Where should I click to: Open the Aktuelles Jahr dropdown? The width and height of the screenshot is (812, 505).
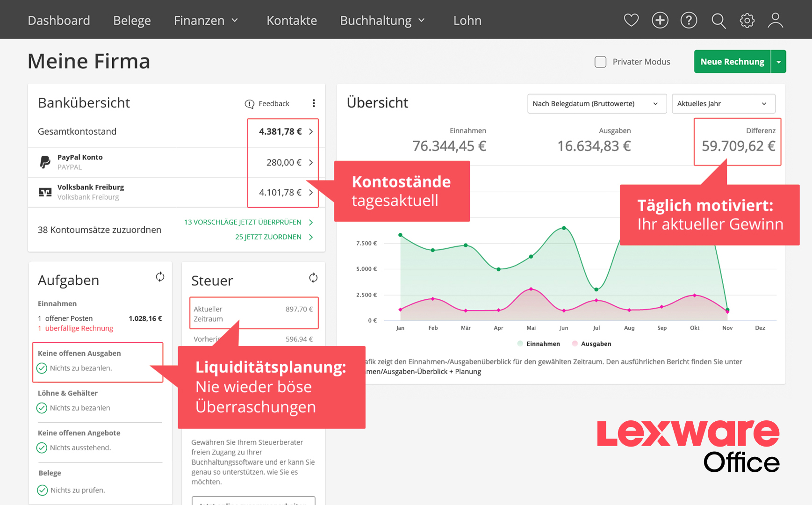(723, 103)
